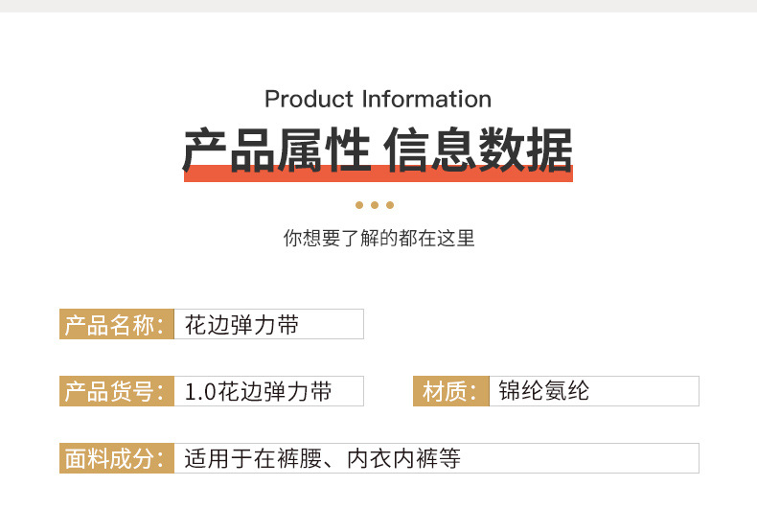Click the 产品货号 gold label

pos(116,391)
